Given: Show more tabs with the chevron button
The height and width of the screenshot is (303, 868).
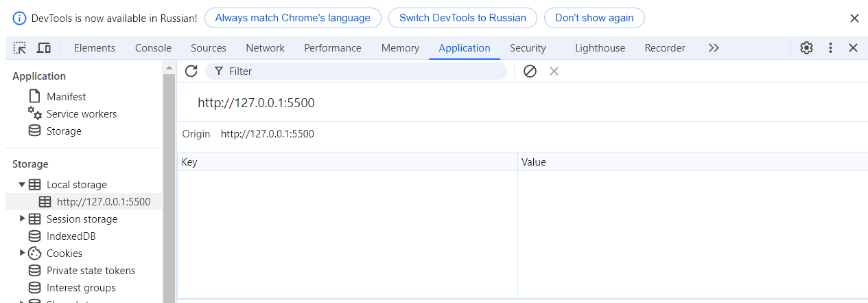Looking at the screenshot, I should click(x=714, y=48).
